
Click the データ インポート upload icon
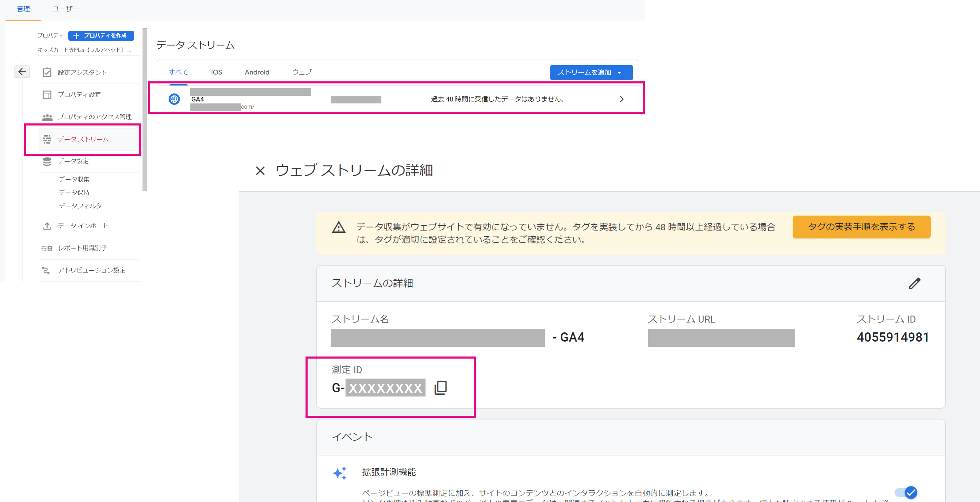(x=47, y=226)
